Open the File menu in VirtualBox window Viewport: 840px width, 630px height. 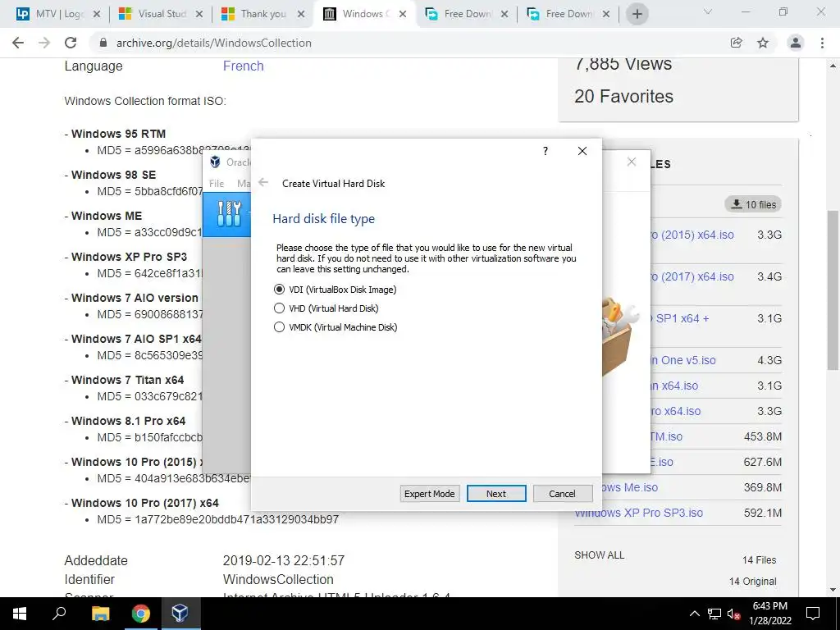click(x=217, y=183)
